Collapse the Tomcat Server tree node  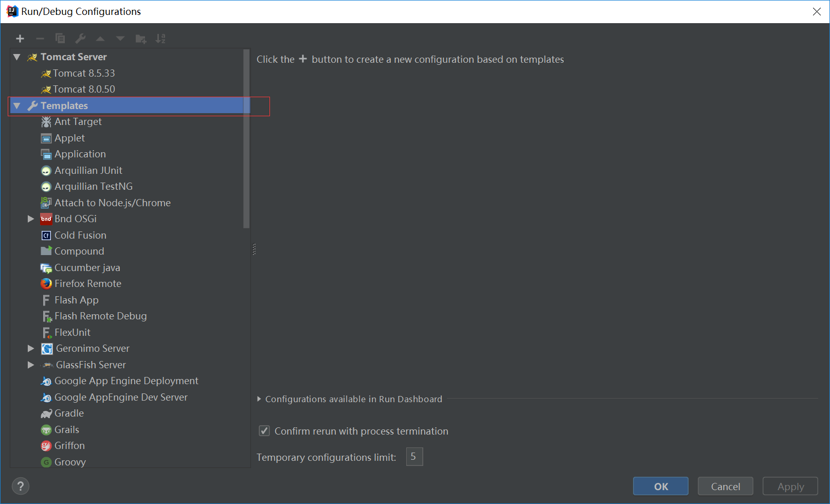(17, 57)
